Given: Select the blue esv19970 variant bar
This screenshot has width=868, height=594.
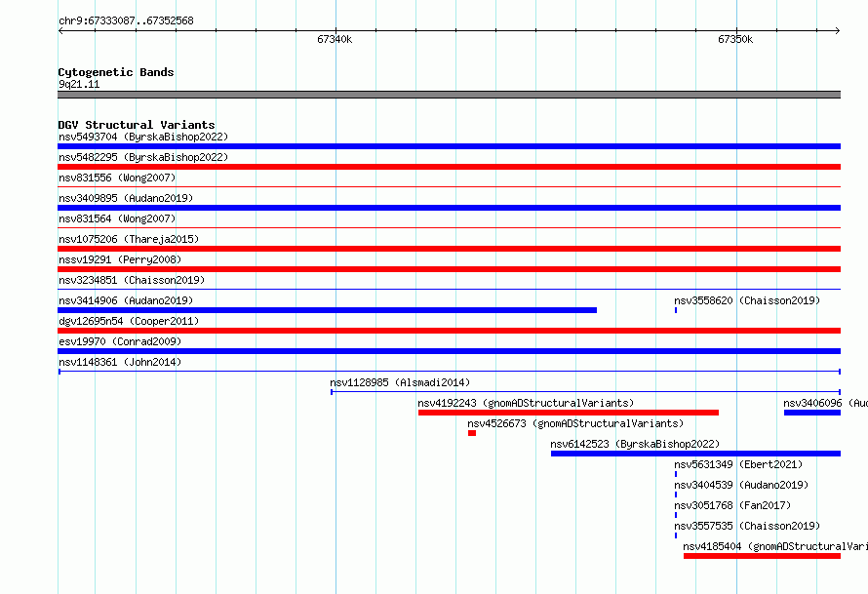Looking at the screenshot, I should (x=449, y=351).
